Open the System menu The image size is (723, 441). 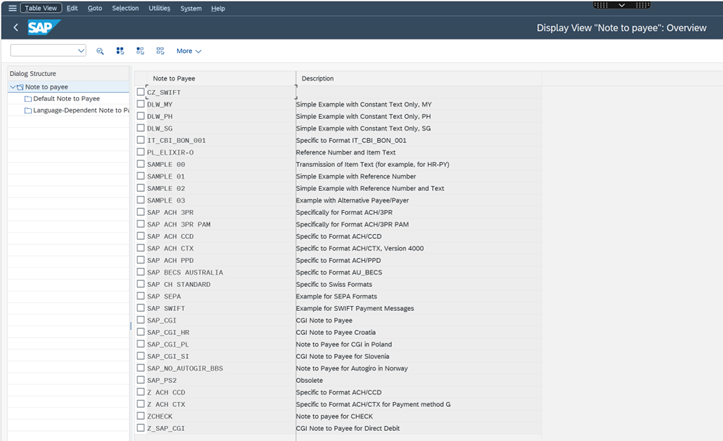click(190, 8)
